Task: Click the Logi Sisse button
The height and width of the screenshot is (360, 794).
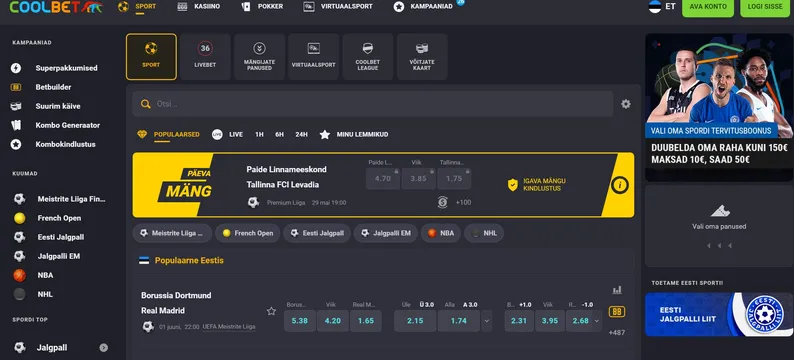Action: coord(765,7)
